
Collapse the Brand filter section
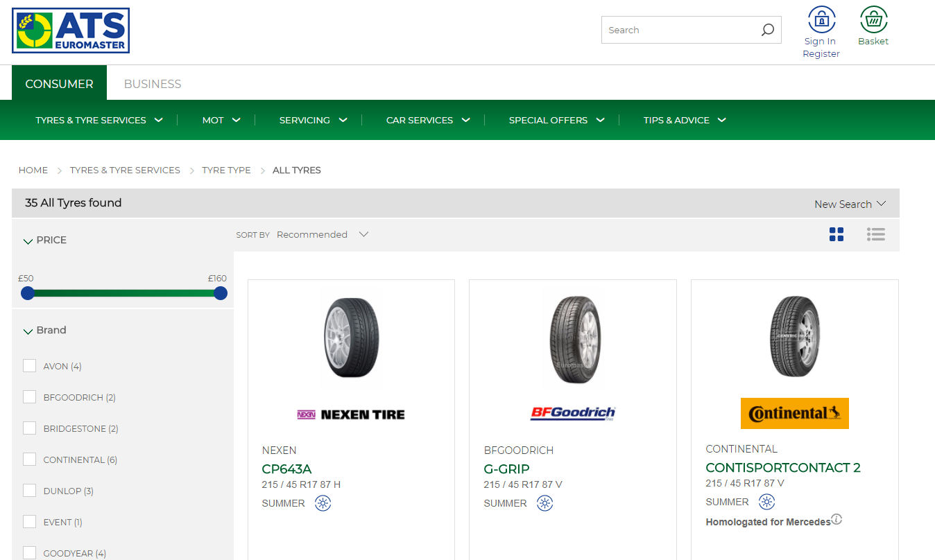coord(45,330)
